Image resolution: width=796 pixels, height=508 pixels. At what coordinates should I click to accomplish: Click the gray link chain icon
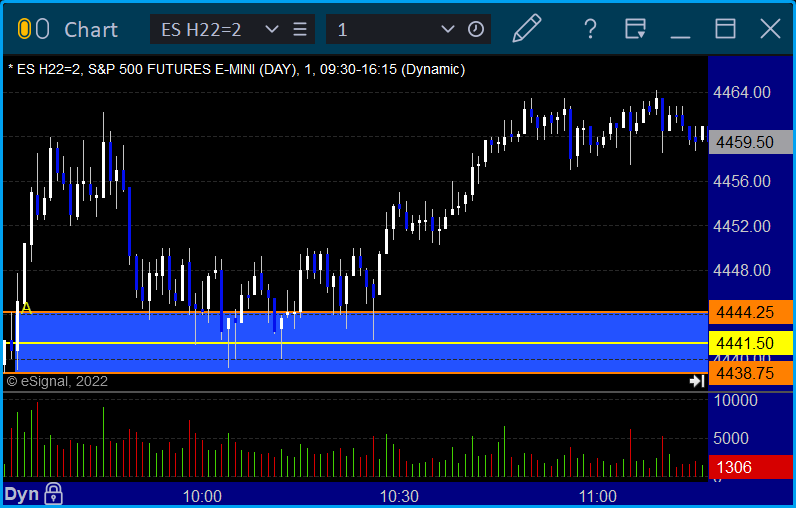(43, 29)
